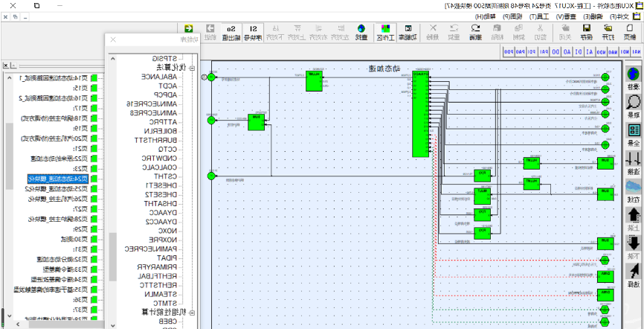Collapse the 机组性能计算 tree node
The width and height of the screenshot is (644, 329).
(x=192, y=313)
